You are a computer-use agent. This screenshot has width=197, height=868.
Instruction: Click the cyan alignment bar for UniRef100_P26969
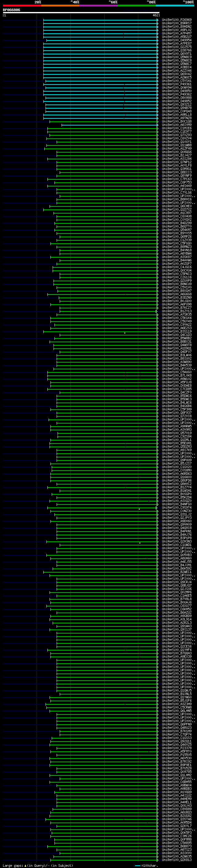(x=101, y=20)
